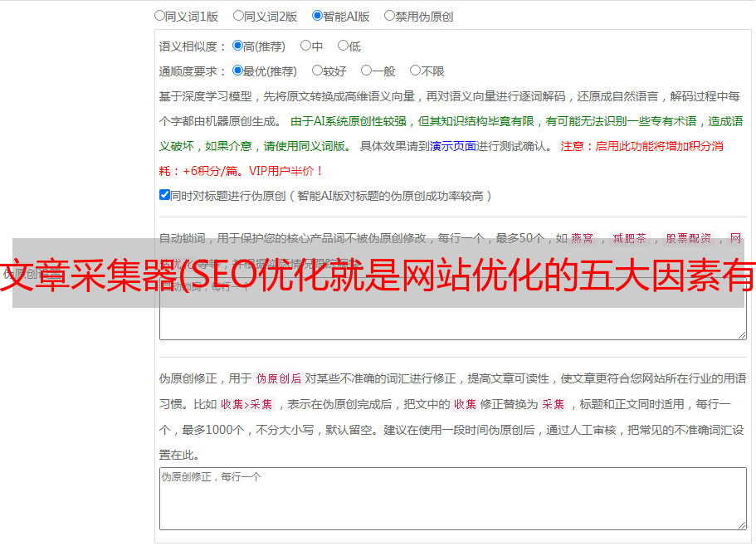The image size is (756, 546).
Task: Click the 减肥茶 example tag
Action: point(629,238)
